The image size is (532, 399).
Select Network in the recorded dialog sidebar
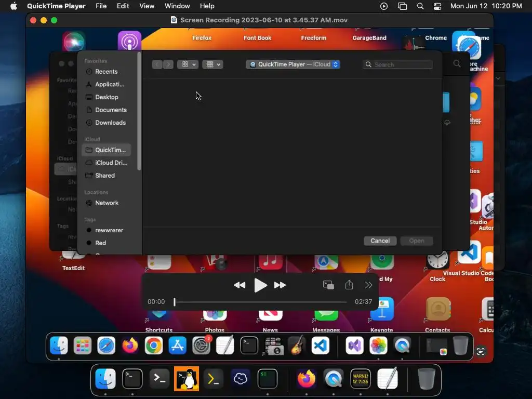pyautogui.click(x=106, y=203)
